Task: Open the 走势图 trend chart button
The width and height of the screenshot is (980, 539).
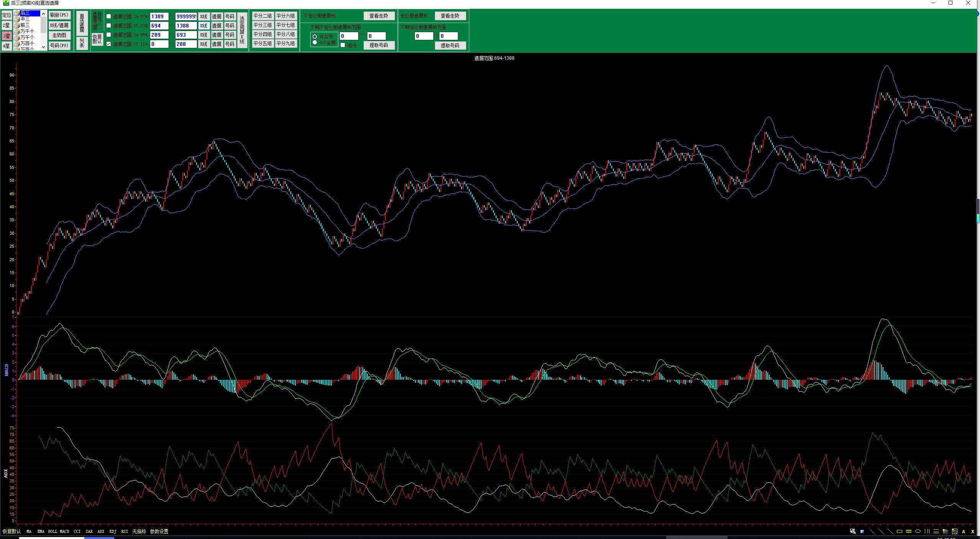Action: (59, 35)
